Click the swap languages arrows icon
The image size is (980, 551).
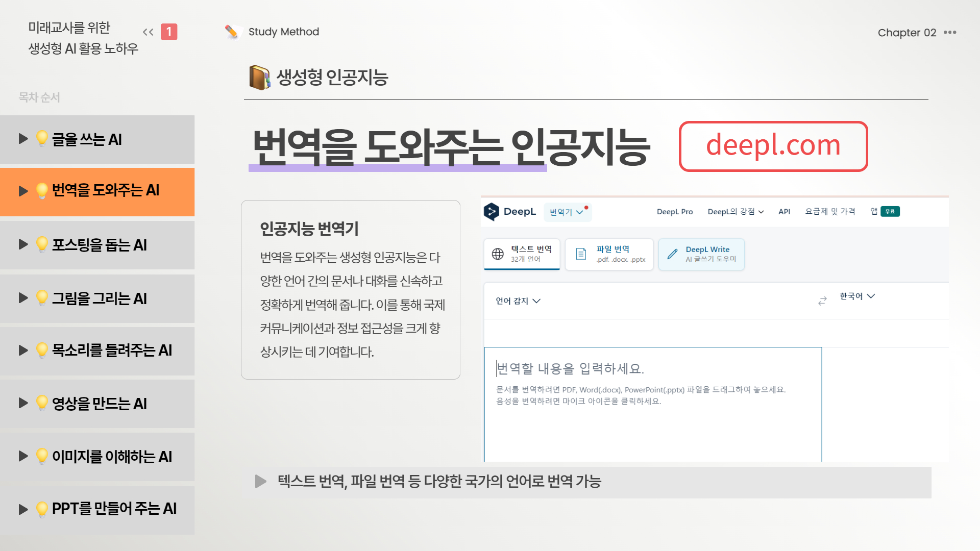tap(822, 301)
